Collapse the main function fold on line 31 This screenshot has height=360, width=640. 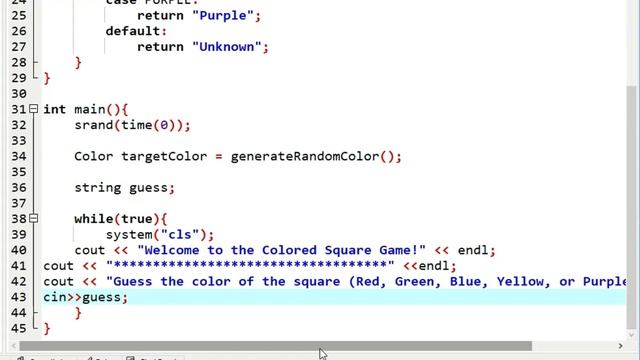[33, 109]
